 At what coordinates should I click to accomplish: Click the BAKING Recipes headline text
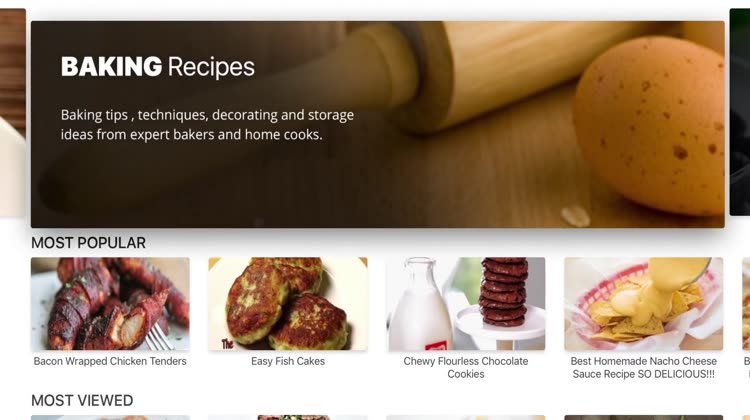[x=158, y=67]
